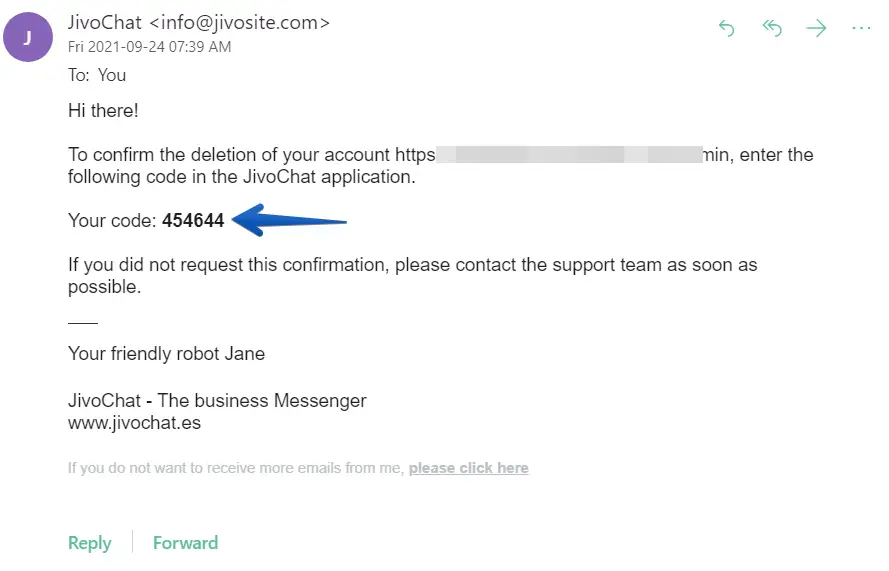This screenshot has width=889, height=571.
Task: Click the blurred account https URL
Action: tap(565, 155)
